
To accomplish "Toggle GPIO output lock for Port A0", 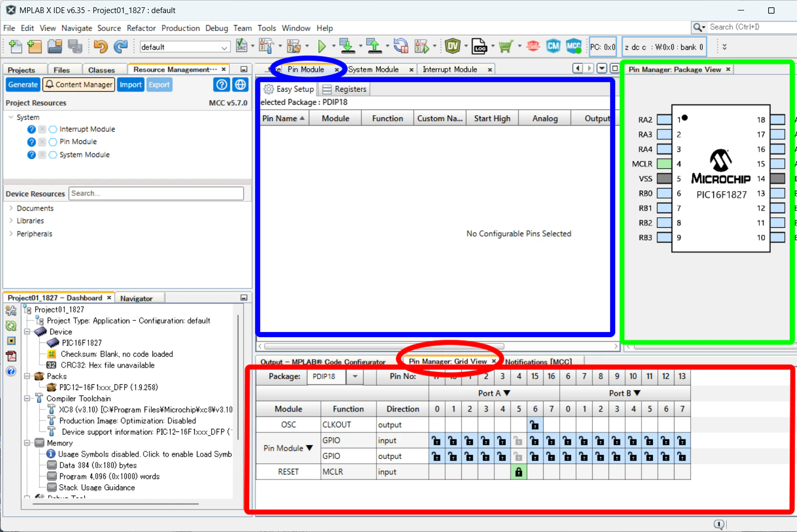I will (437, 457).
